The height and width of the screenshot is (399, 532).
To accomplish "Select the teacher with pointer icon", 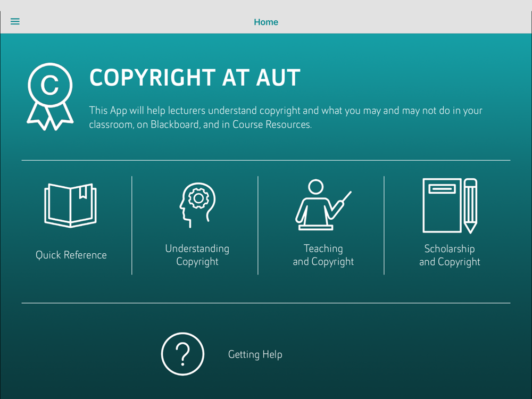I will click(x=323, y=205).
